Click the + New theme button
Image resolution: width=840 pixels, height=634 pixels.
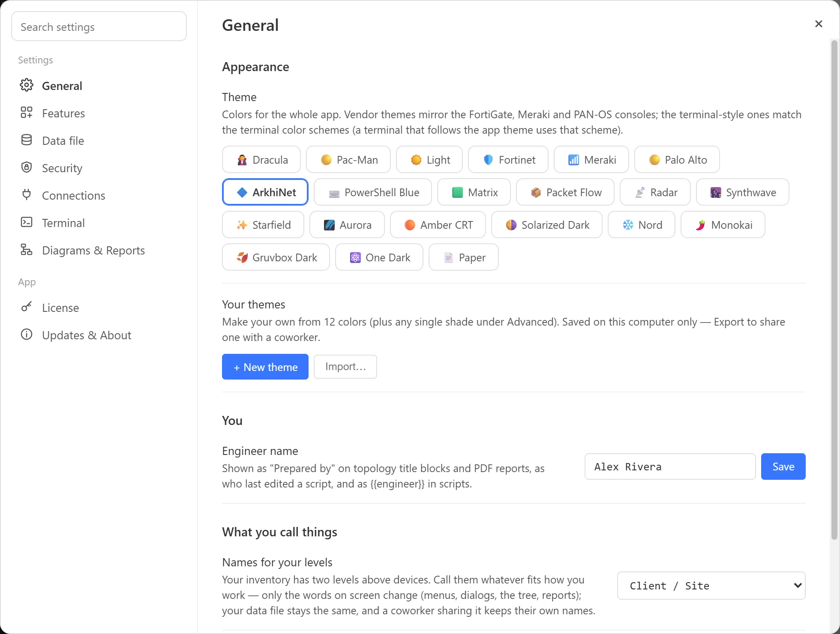265,367
